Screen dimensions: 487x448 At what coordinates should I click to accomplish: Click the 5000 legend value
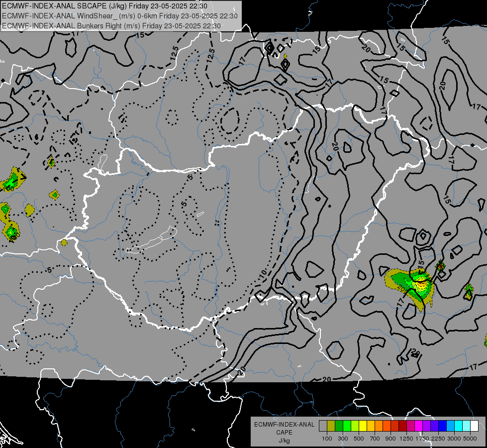point(470,439)
